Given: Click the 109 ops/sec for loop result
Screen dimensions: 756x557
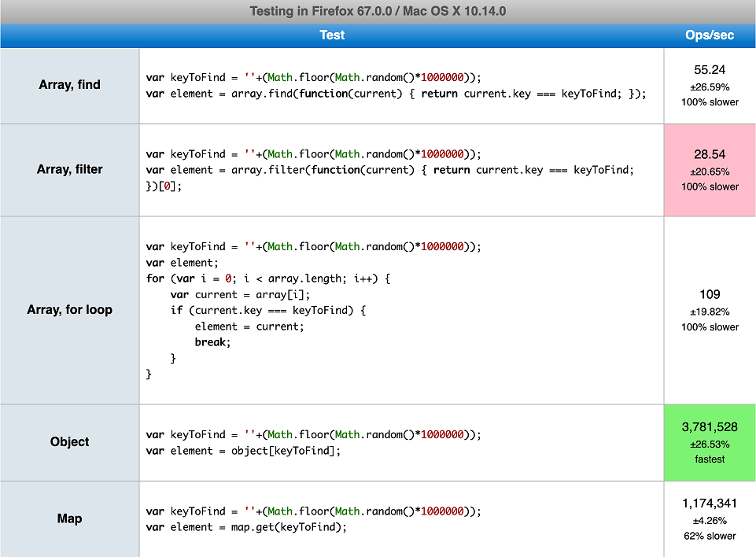Looking at the screenshot, I should pos(710,294).
